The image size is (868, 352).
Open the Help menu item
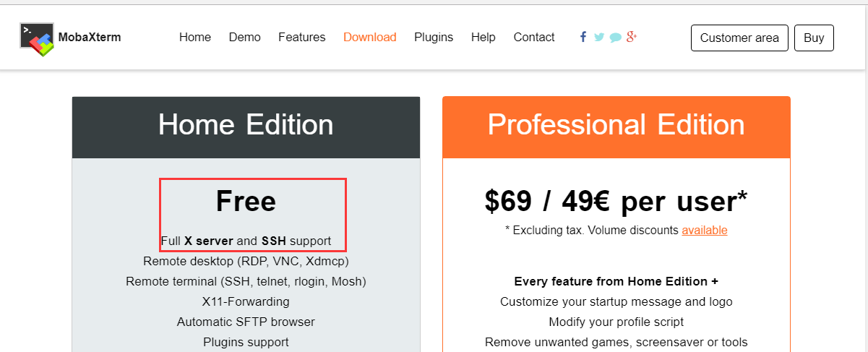tap(484, 37)
